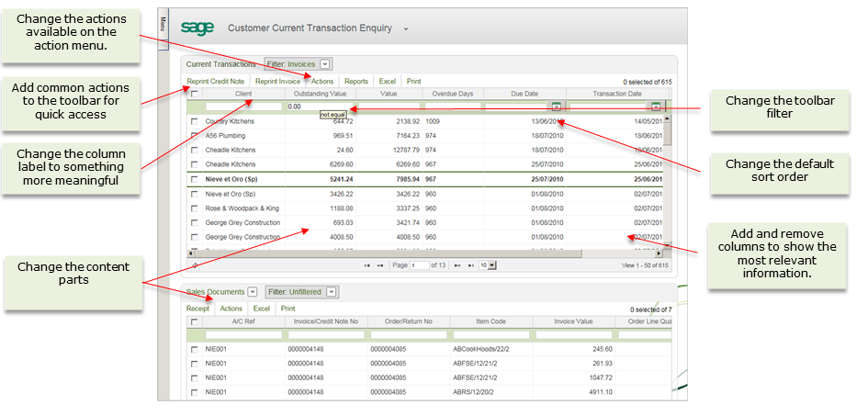Image resolution: width=868 pixels, height=416 pixels.
Task: Click the Outstanding Value filter field showing 0.00
Action: coord(320,107)
